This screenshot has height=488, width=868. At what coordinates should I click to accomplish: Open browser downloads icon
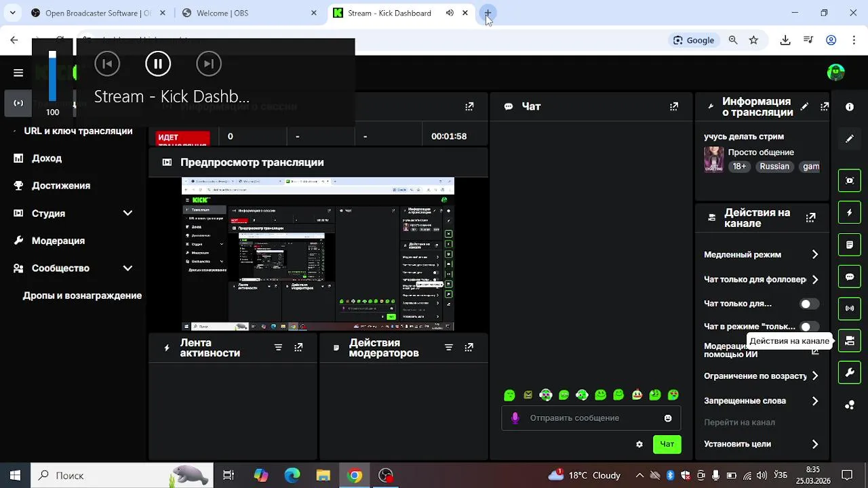[x=785, y=40]
